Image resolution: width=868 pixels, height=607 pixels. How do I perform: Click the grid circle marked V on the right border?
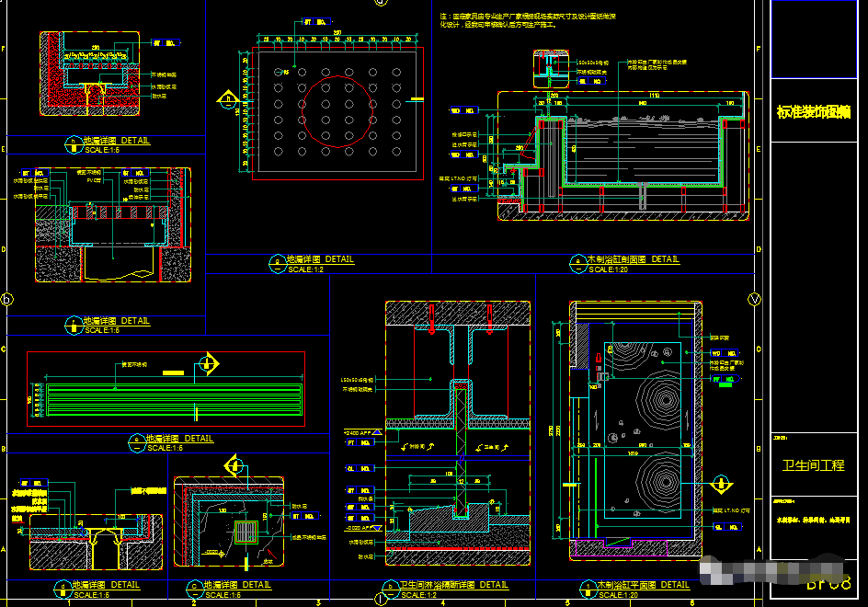[755, 299]
